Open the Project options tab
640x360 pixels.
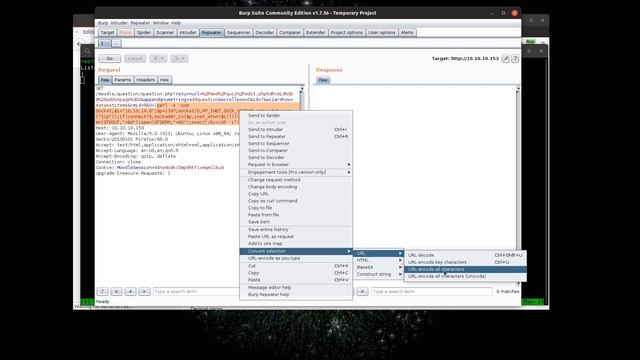point(347,32)
